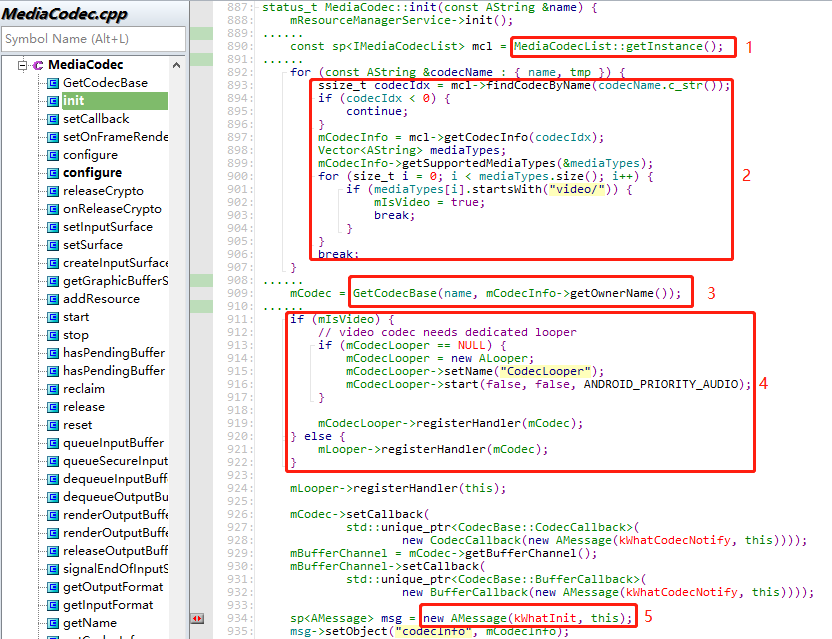832x639 pixels.
Task: Jump to the reset symbol
Action: (77, 426)
